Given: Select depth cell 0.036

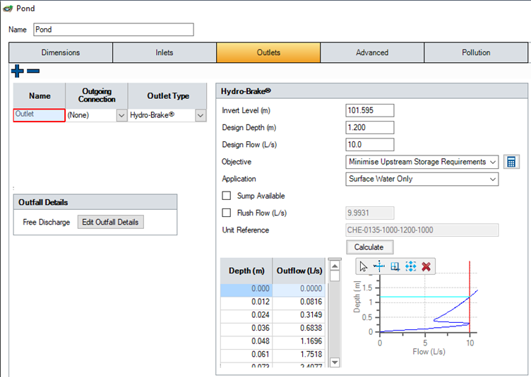Looking at the screenshot, I should tap(247, 328).
